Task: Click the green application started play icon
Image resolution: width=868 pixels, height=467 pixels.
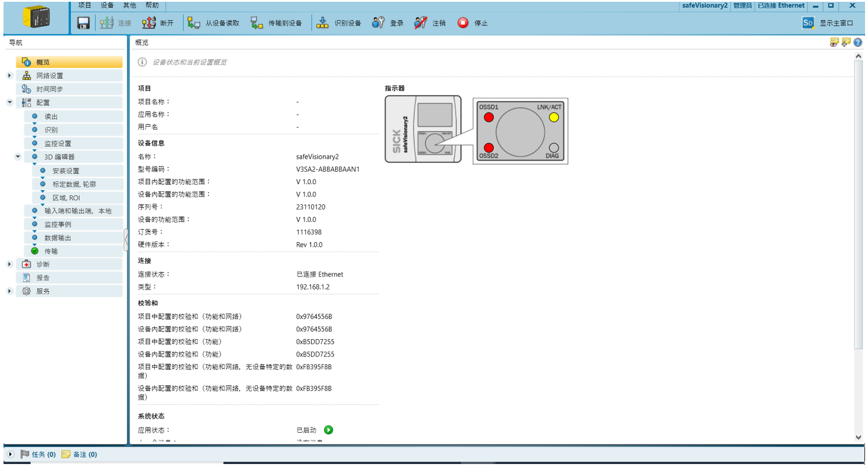Action: pyautogui.click(x=329, y=430)
